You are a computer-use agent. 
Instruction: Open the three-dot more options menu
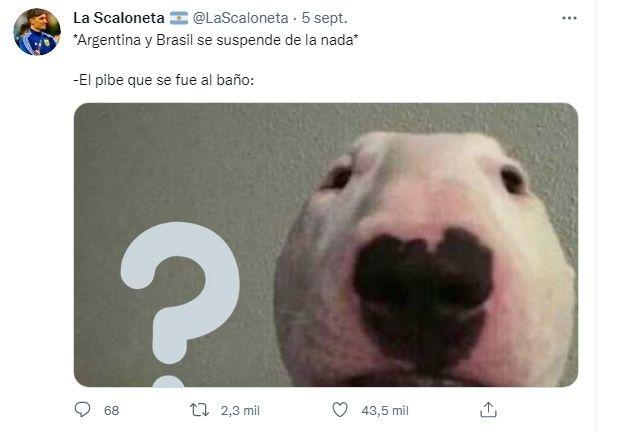[x=569, y=18]
